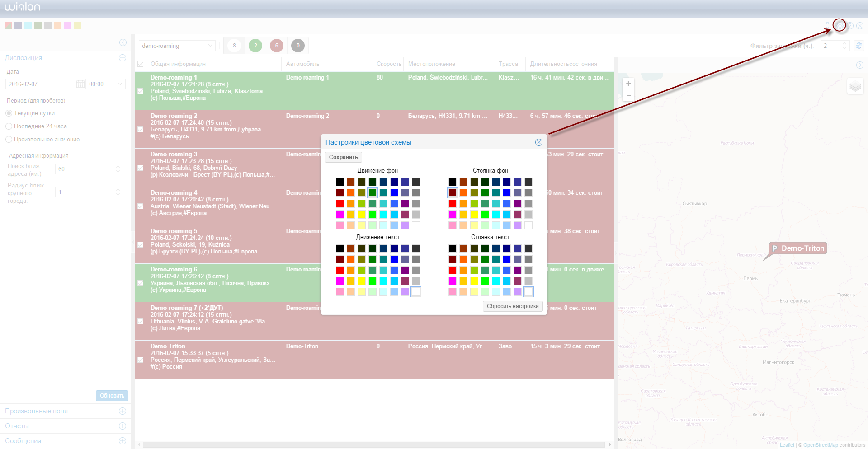Select the 'Последние 24 часа' radio option
Viewport: 868px width, 449px height.
(9, 126)
